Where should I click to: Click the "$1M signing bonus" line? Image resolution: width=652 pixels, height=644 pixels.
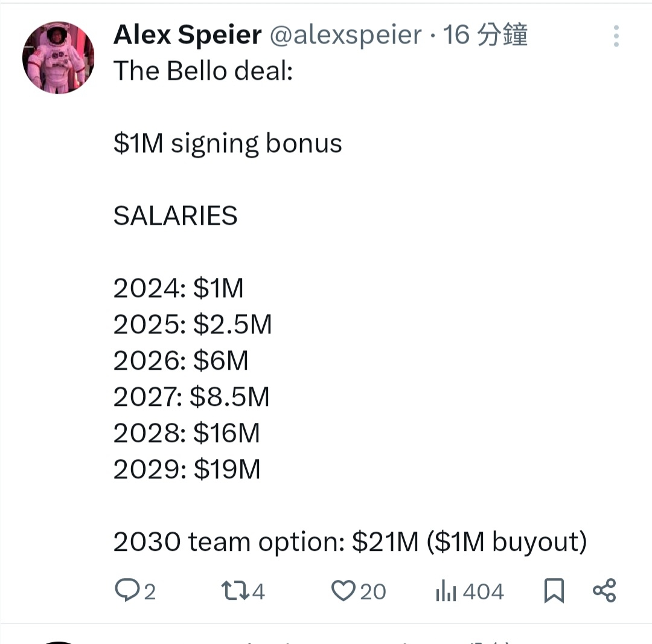(x=228, y=144)
